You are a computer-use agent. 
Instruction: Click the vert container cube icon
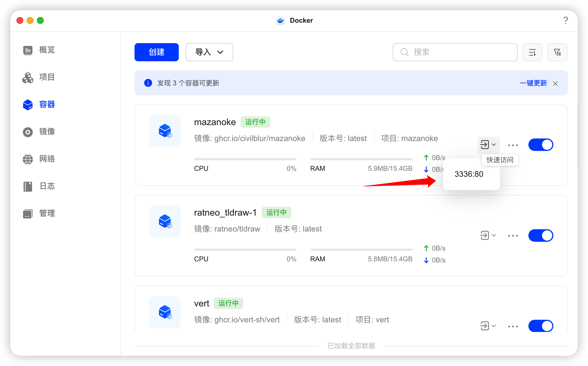(x=165, y=312)
